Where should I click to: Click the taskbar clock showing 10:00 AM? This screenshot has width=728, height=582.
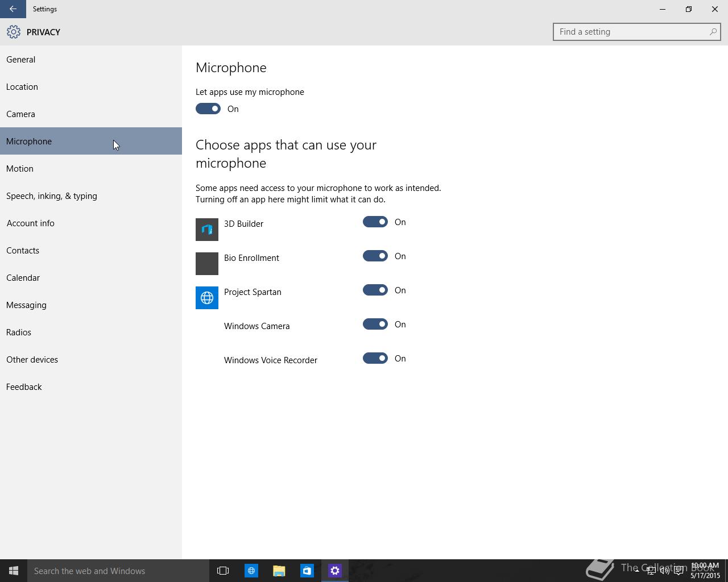(705, 571)
